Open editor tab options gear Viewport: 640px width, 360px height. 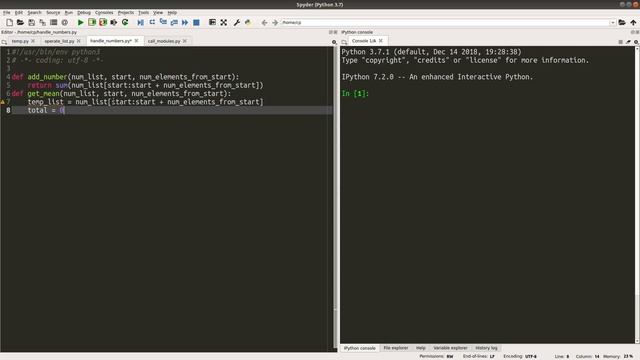[334, 42]
